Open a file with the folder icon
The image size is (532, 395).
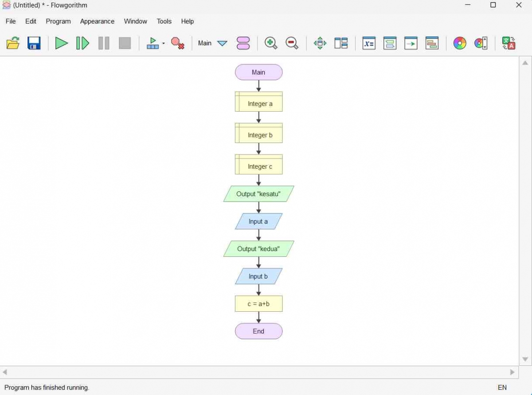[13, 43]
